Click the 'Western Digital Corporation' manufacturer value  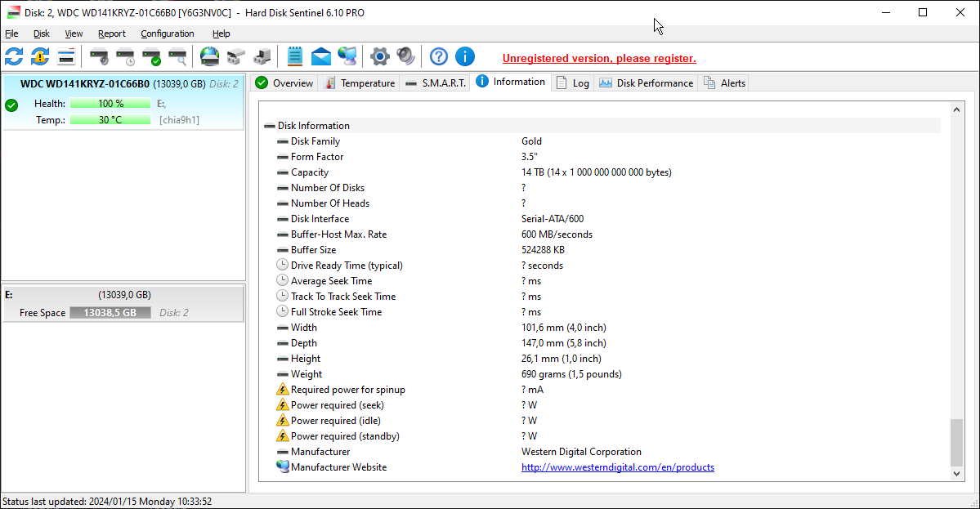(x=581, y=452)
